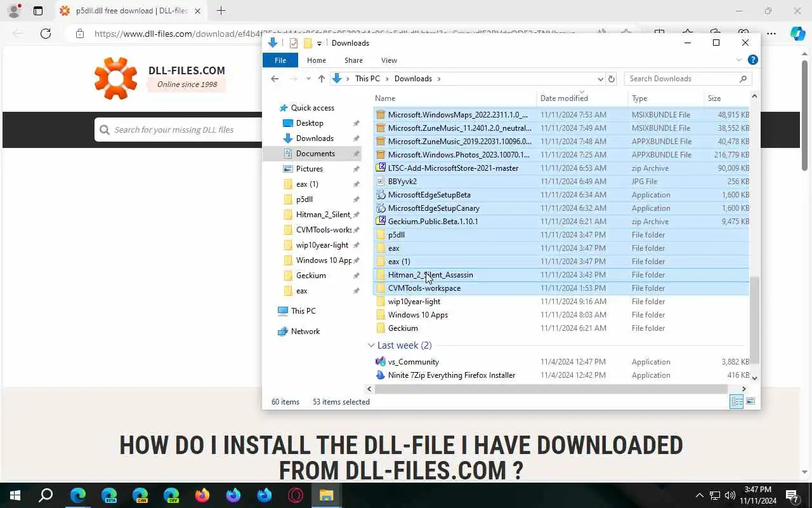Select the vs_Community application
Viewport: 812px width, 508px height.
click(x=561, y=362)
